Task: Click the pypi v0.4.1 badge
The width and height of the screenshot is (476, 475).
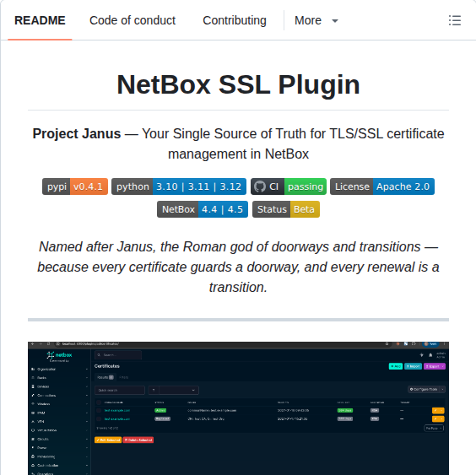Action: point(75,186)
